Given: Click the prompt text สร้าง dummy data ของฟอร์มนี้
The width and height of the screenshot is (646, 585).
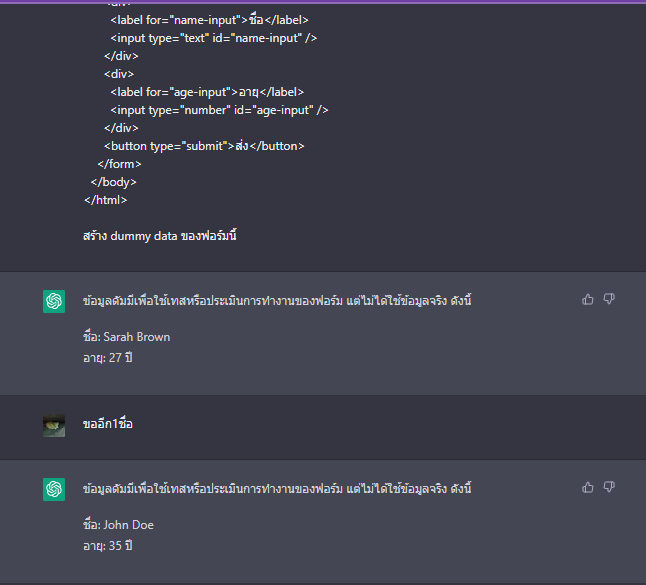Looking at the screenshot, I should (160, 236).
